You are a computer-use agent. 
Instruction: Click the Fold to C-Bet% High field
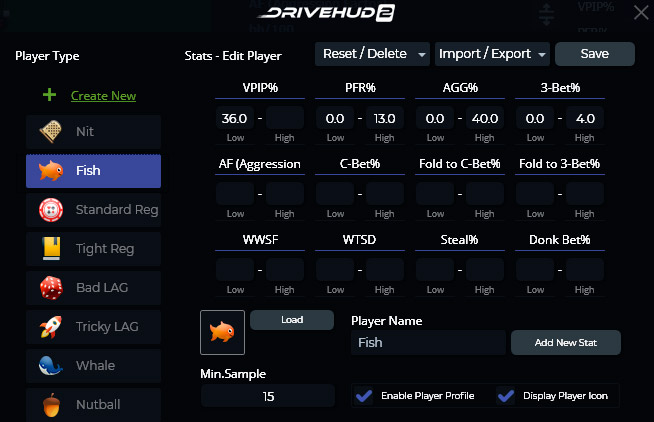[x=485, y=193]
